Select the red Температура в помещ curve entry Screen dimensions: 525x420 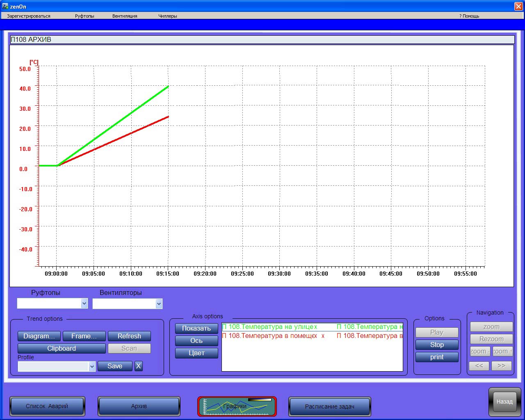270,336
